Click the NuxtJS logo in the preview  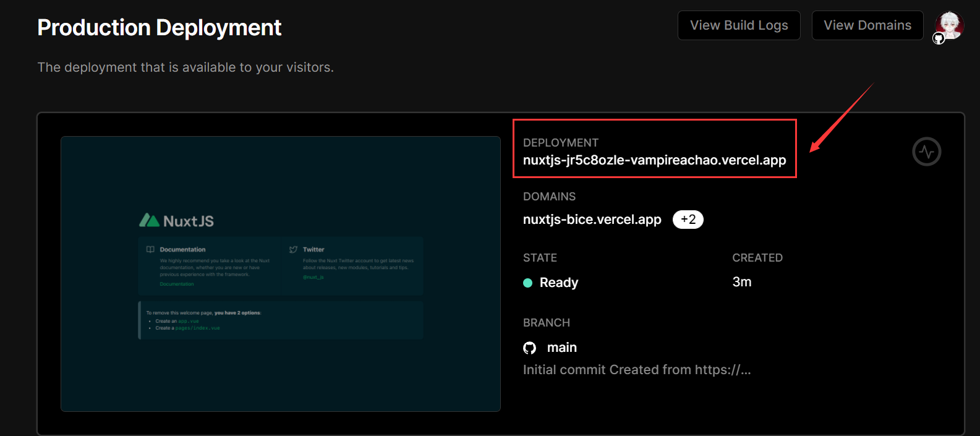[176, 221]
